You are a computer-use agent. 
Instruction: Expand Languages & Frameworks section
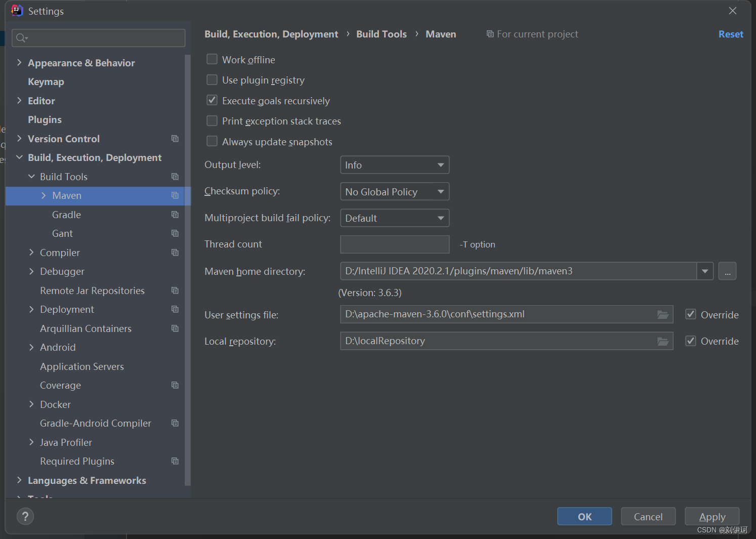[x=19, y=480]
